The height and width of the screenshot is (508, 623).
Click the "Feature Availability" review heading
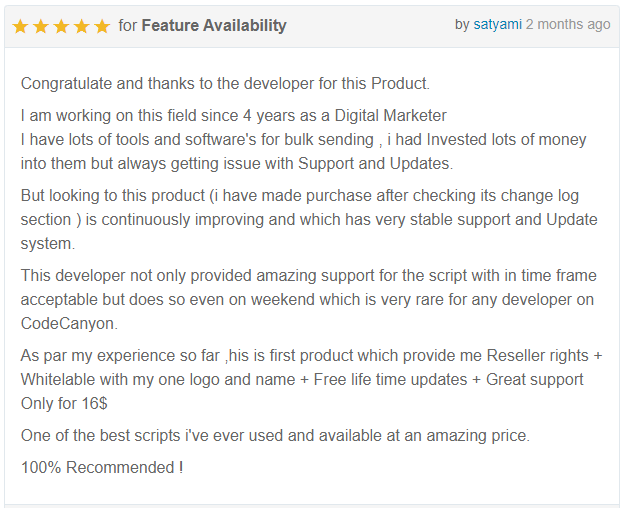point(214,25)
